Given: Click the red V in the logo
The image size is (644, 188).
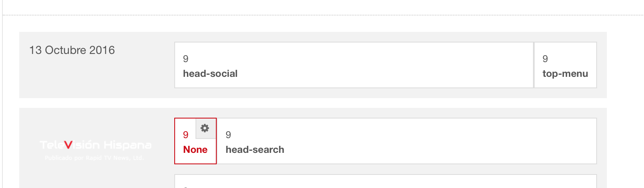Looking at the screenshot, I should (68, 145).
